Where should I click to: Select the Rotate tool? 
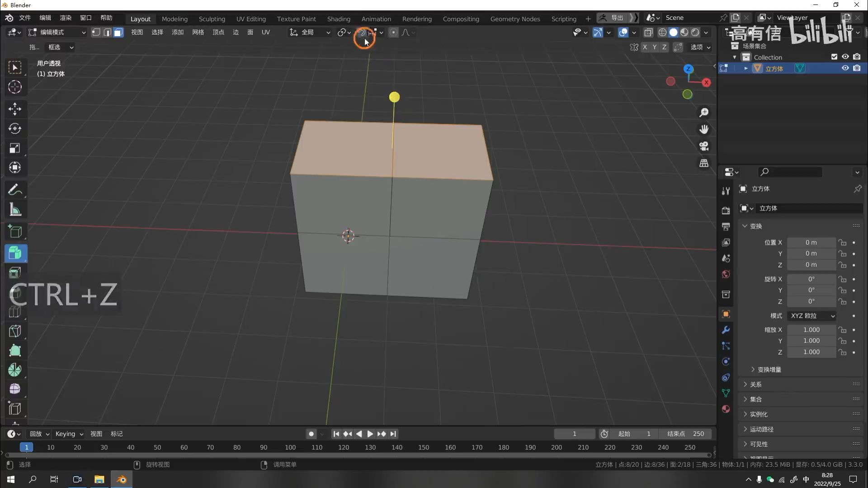point(14,129)
